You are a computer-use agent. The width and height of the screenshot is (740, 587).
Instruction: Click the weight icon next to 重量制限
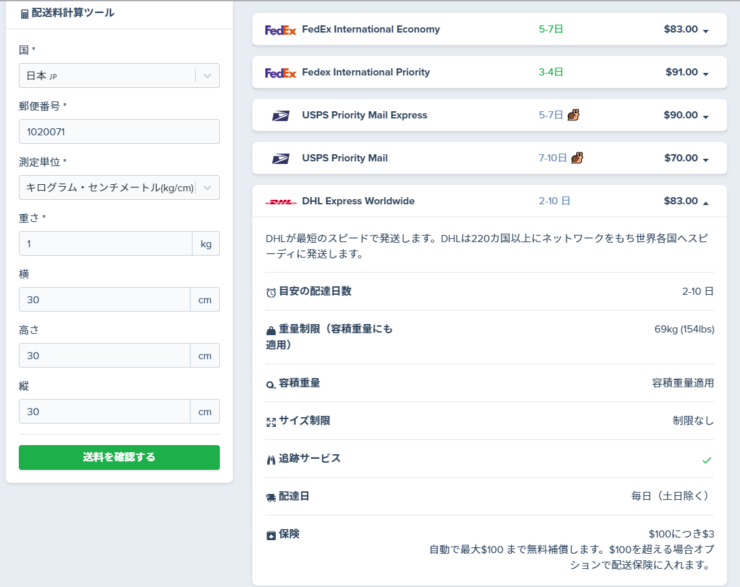tap(271, 330)
